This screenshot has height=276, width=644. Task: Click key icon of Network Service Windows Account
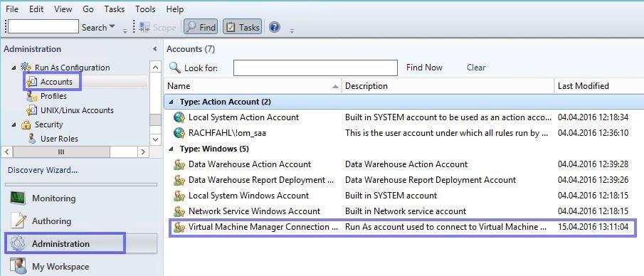179,211
